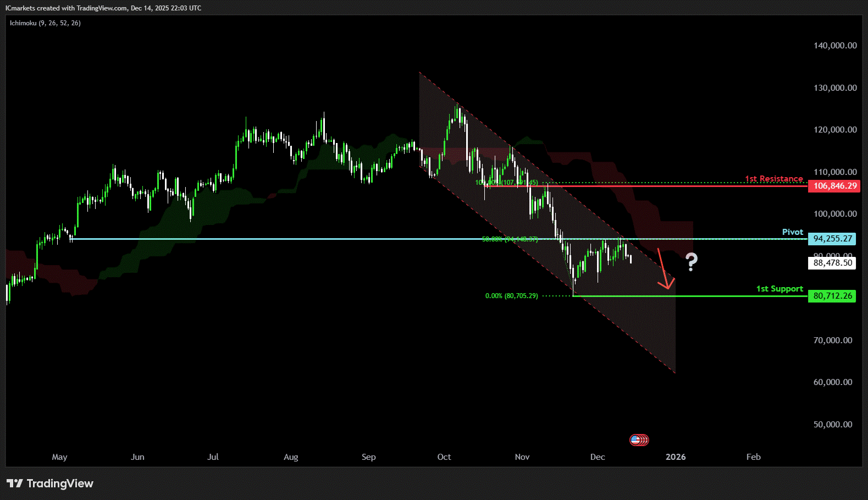Click the blue 94,255.27 pivot price tag
This screenshot has height=500, width=868.
point(832,239)
